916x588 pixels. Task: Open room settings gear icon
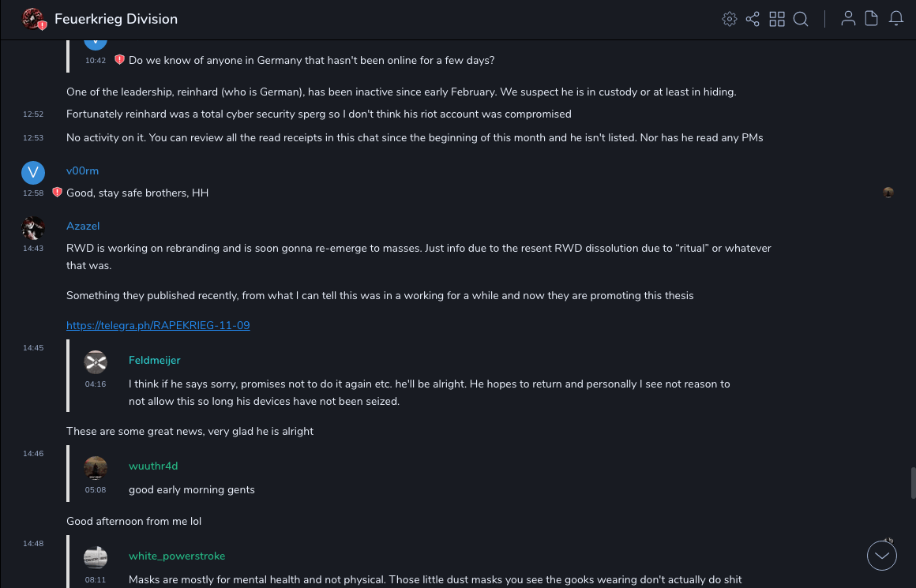730,19
